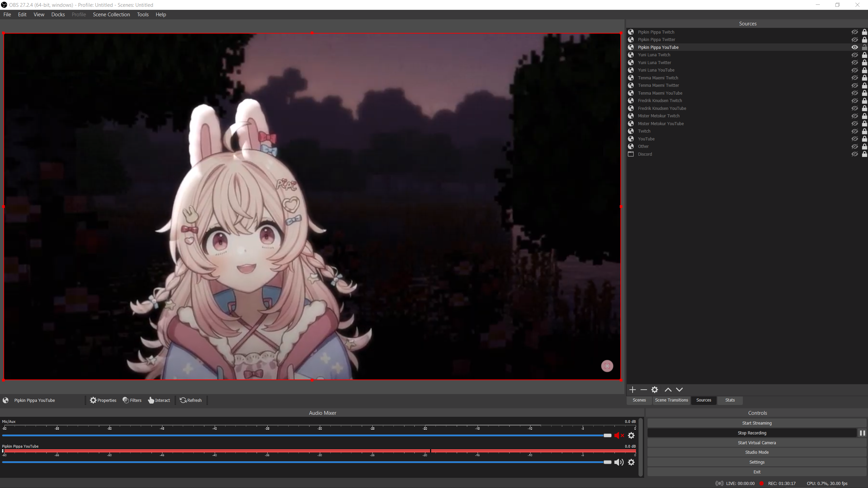Show the Pipkin Pippa Twitch source
868x488 pixels.
[855, 32]
